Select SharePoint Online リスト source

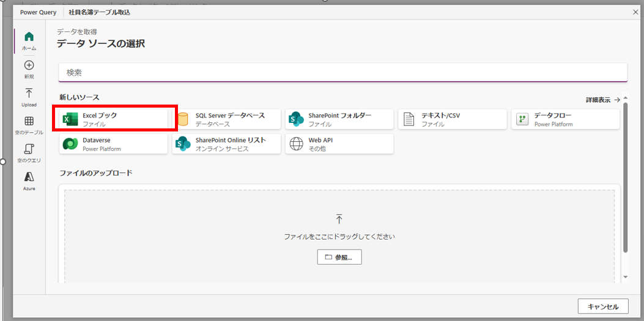point(226,144)
